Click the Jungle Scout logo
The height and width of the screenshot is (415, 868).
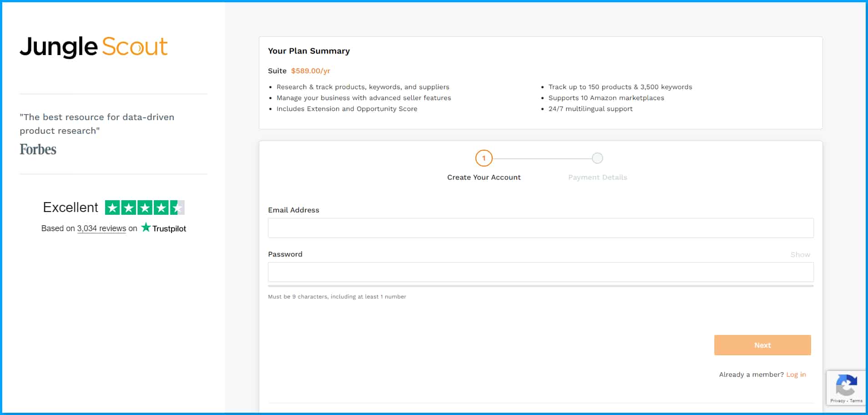pyautogui.click(x=94, y=47)
